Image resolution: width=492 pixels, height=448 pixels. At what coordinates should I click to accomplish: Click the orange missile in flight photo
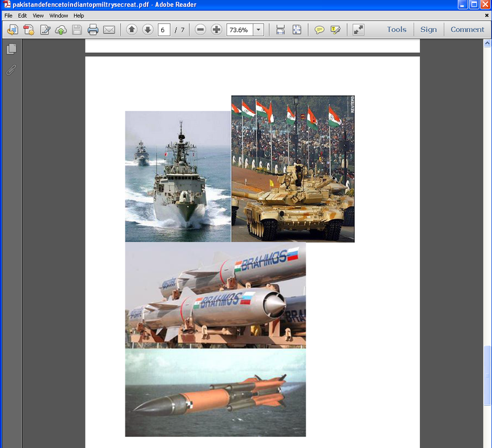[x=216, y=393]
